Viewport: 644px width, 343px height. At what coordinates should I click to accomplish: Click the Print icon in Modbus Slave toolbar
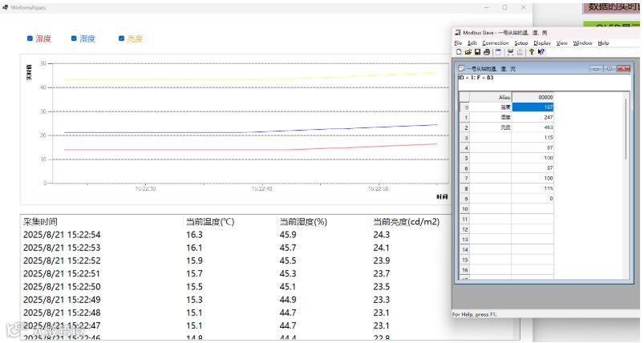coord(487,52)
